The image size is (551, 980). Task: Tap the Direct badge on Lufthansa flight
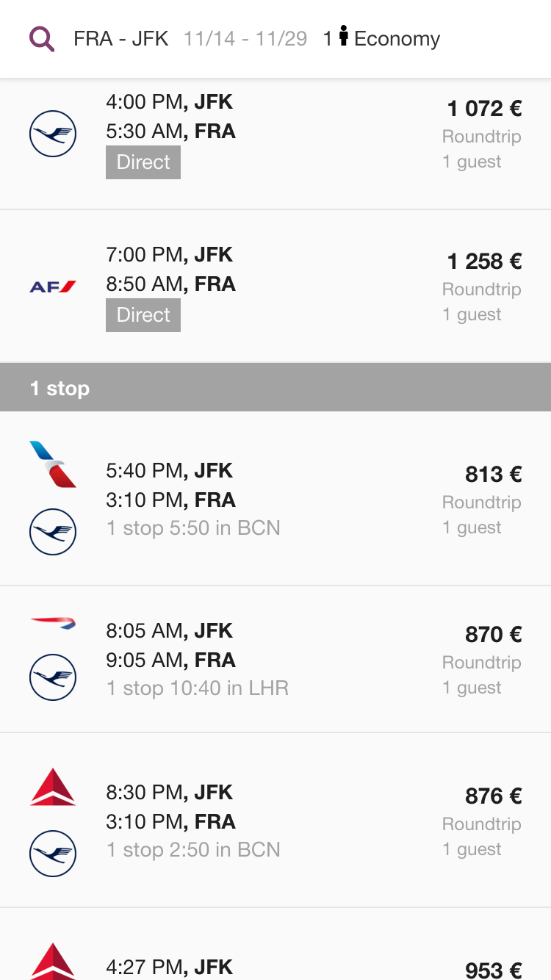pos(143,162)
